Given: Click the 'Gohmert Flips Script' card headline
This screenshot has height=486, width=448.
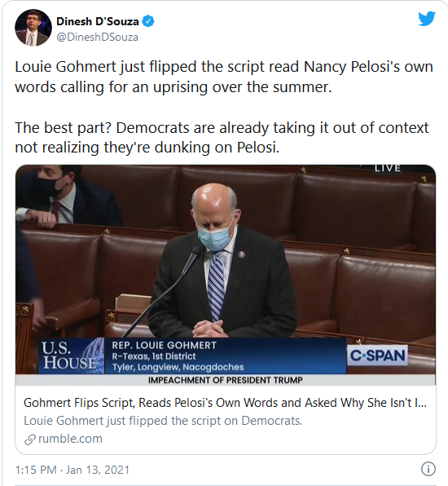Looking at the screenshot, I should point(225,403).
